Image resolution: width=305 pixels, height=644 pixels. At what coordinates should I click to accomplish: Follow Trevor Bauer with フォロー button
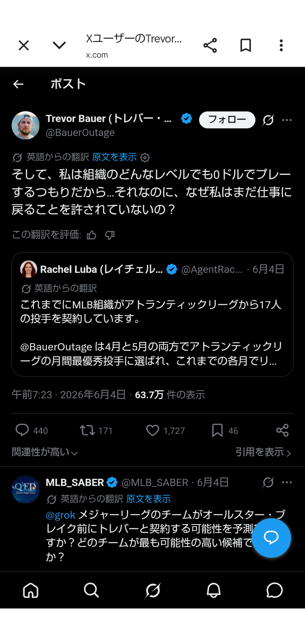[227, 120]
